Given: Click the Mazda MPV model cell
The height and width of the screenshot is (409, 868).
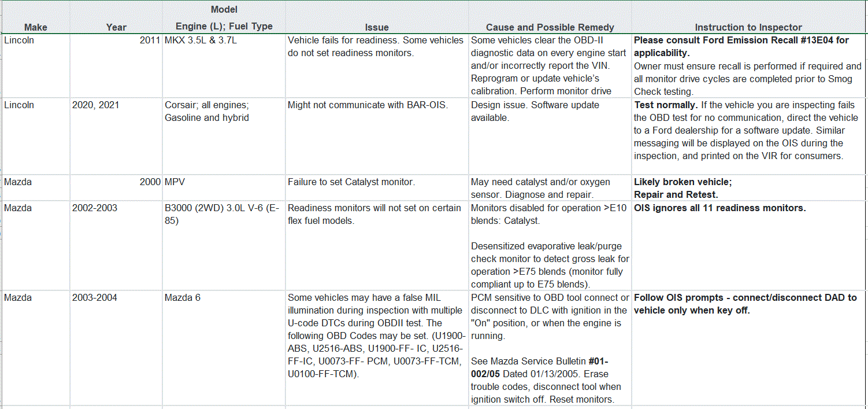Looking at the screenshot, I should coord(224,188).
